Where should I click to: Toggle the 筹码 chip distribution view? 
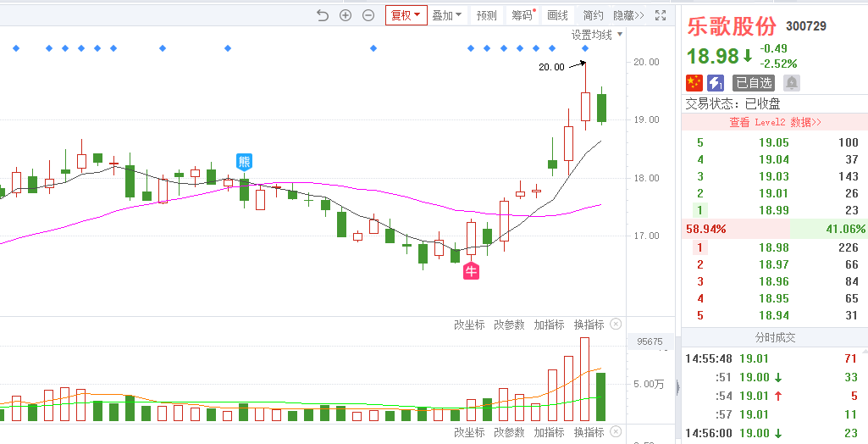522,15
